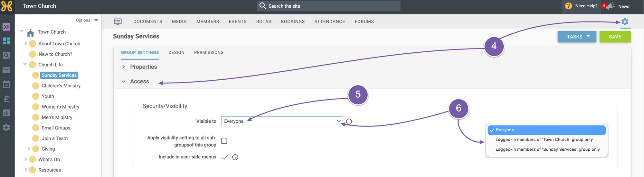The width and height of the screenshot is (644, 177).
Task: Select Women's Ministry in the tree
Action: 61,107
